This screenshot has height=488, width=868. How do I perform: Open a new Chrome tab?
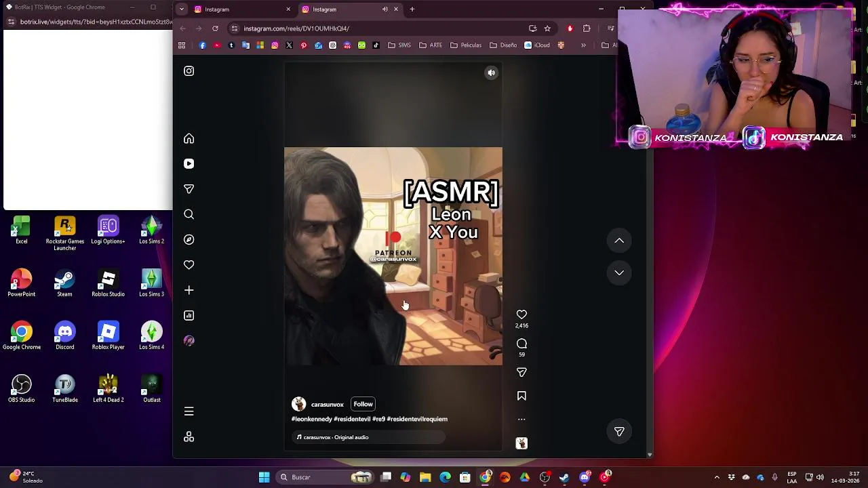(412, 9)
